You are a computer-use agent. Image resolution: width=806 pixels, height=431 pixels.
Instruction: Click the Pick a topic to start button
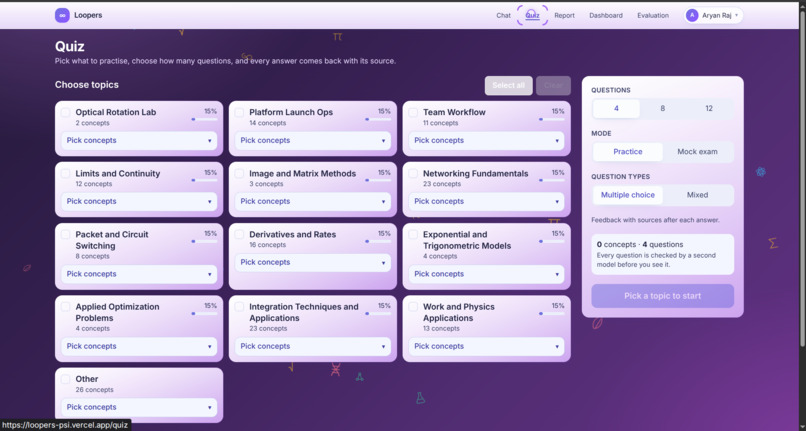pos(663,296)
